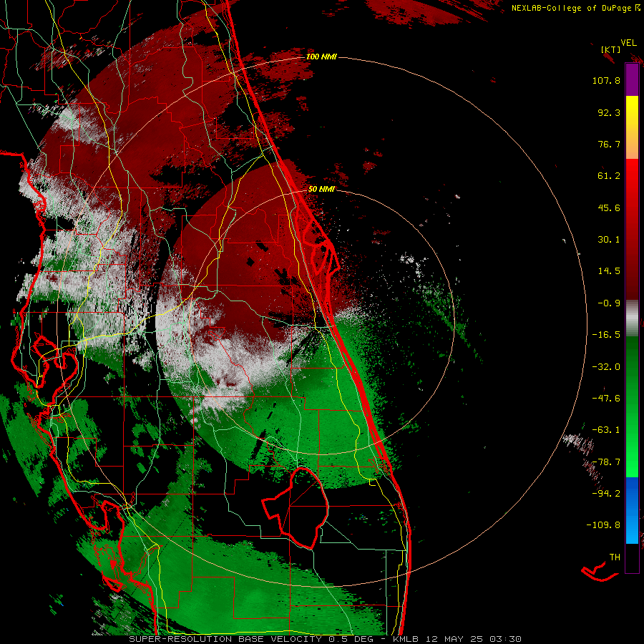Click the -32.0 legend value
Image resolution: width=644 pixels, height=644 pixels.
pyautogui.click(x=606, y=367)
